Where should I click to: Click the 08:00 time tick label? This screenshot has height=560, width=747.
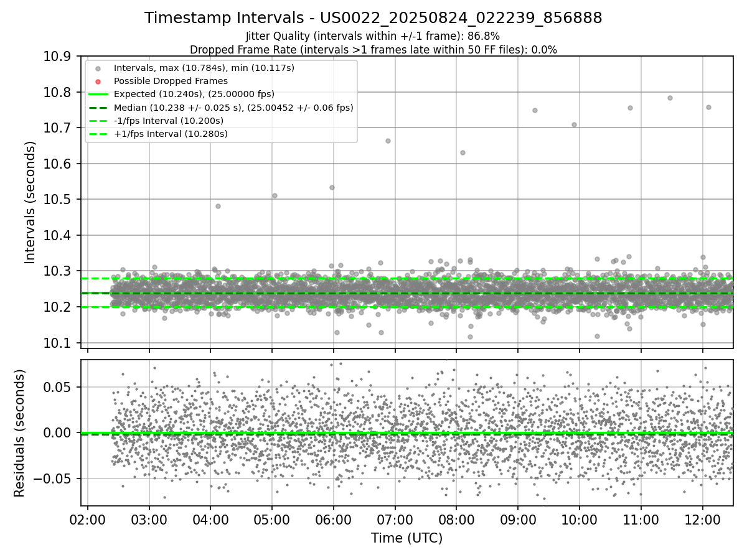tap(456, 520)
